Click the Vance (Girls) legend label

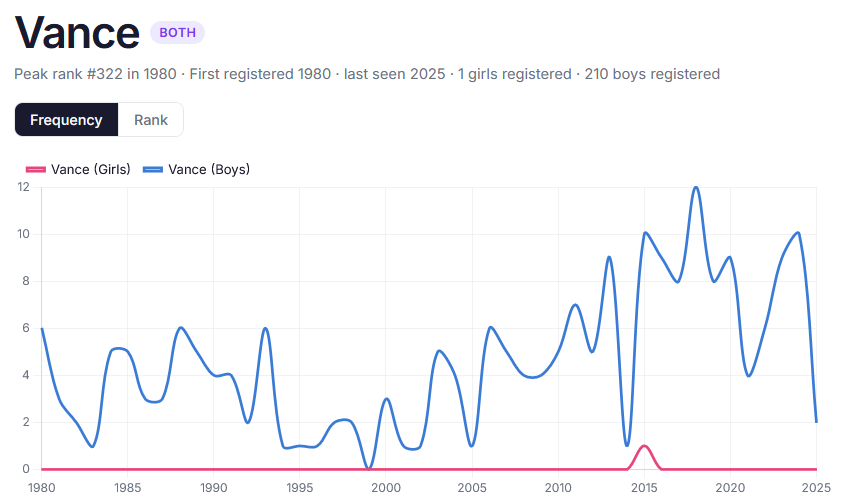point(91,169)
